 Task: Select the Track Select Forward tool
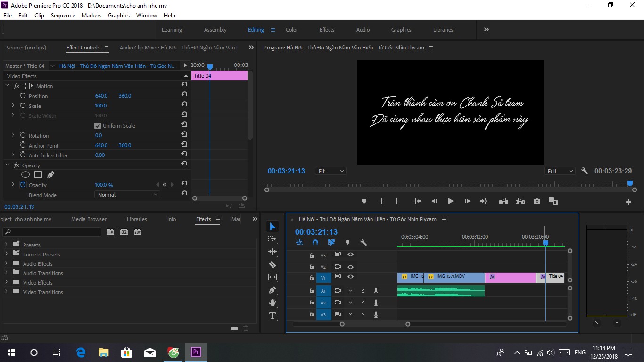tap(272, 239)
